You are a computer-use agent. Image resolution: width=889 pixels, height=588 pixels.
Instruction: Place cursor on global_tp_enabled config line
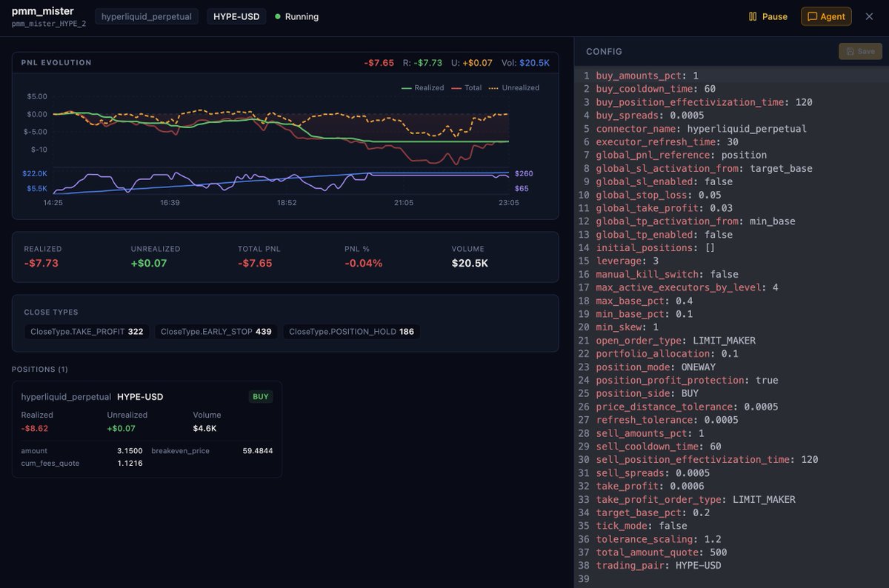pos(664,235)
